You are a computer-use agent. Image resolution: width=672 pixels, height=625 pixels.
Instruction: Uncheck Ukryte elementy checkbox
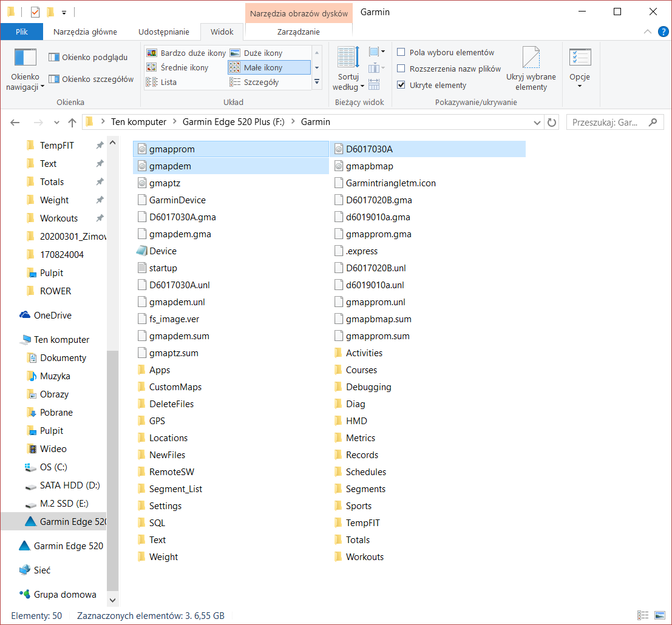[x=401, y=85]
